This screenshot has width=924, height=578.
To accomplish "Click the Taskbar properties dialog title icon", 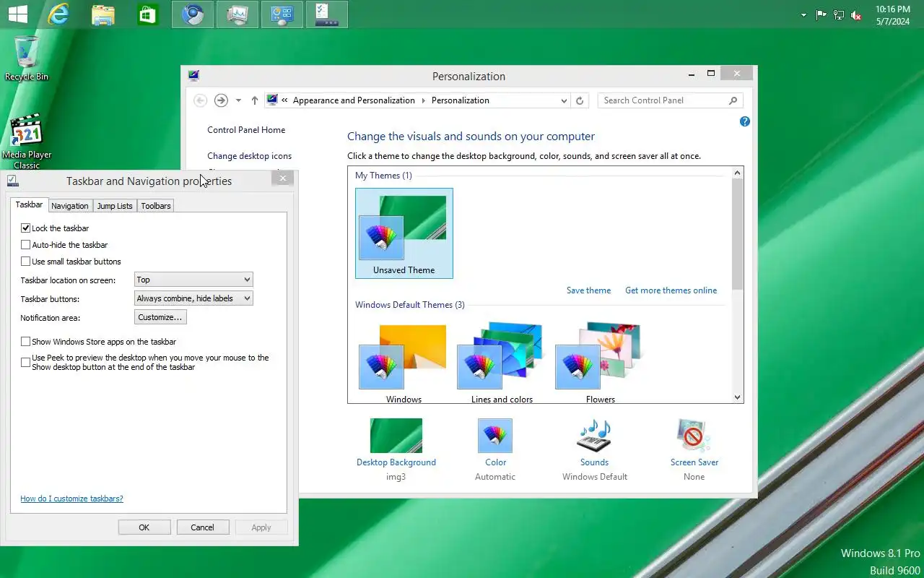I will point(13,181).
